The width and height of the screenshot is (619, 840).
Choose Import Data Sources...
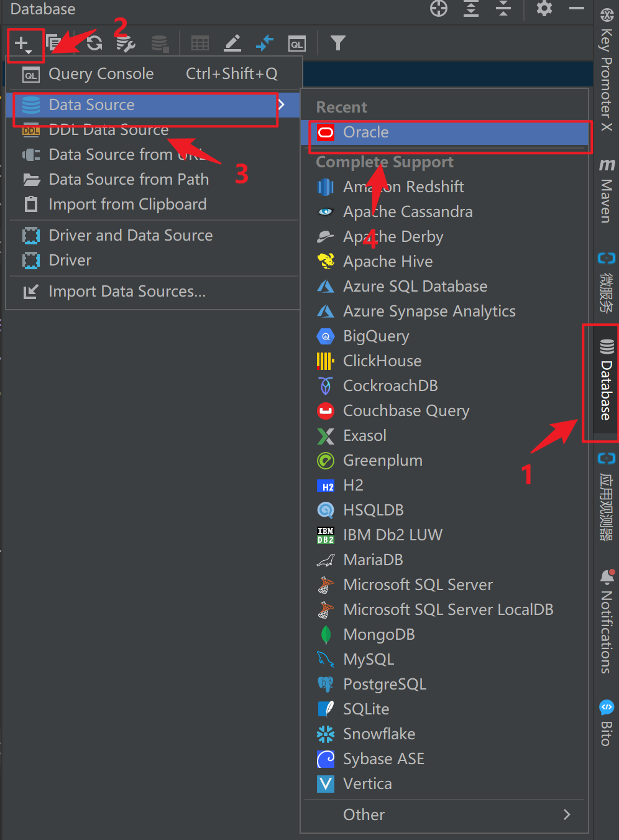153,292
